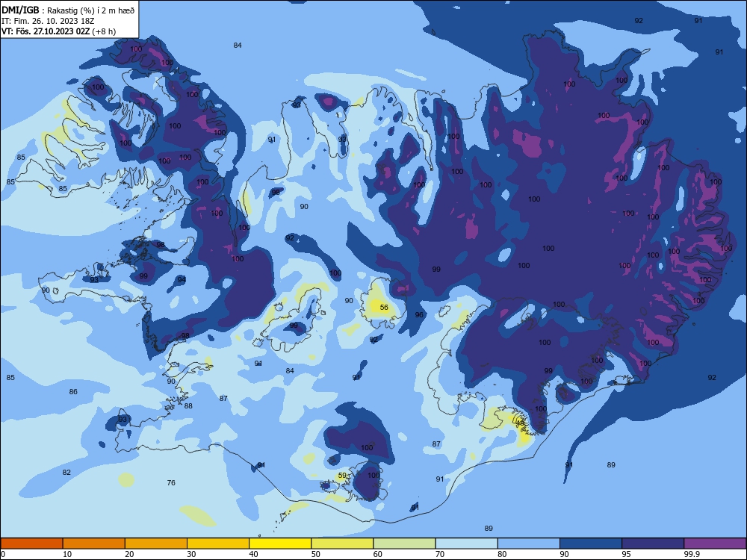Click the 70 legend tick label

(x=440, y=554)
